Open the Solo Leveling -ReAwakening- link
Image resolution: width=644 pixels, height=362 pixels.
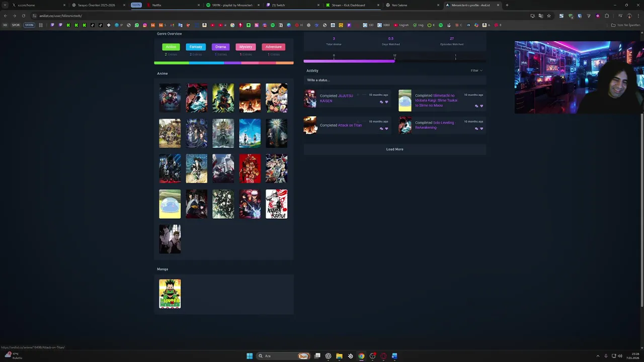434,125
